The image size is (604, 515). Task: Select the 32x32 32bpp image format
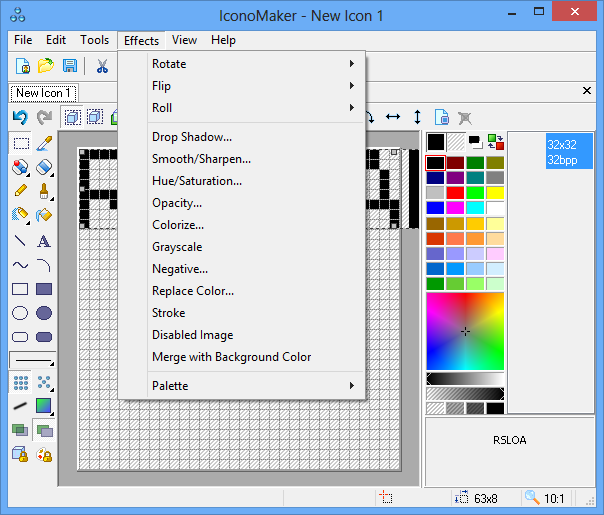(569, 151)
